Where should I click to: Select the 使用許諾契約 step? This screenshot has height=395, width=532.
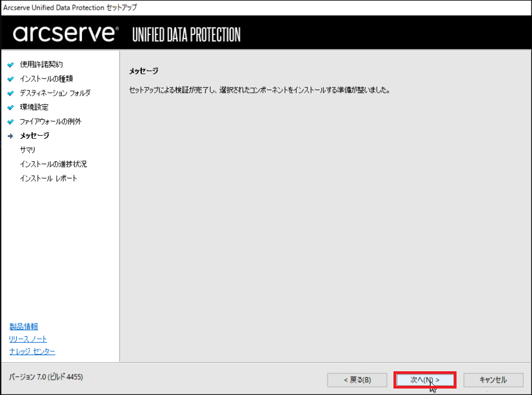coord(42,65)
